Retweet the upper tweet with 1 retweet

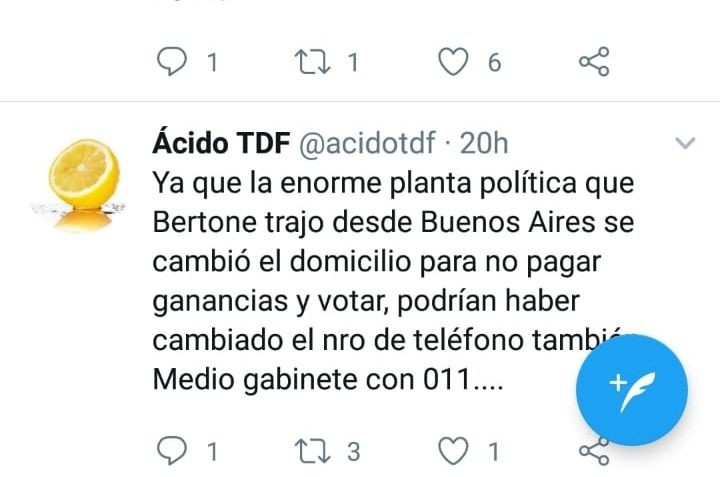[x=312, y=62]
